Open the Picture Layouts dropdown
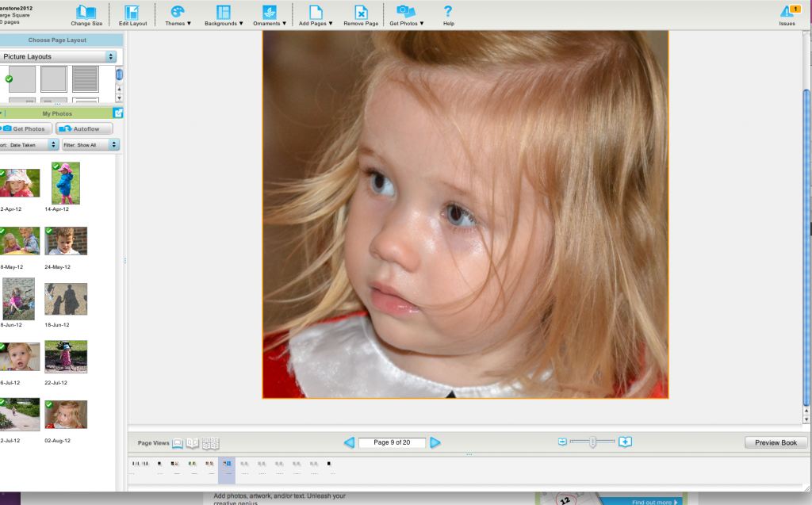The height and width of the screenshot is (505, 812). point(58,56)
